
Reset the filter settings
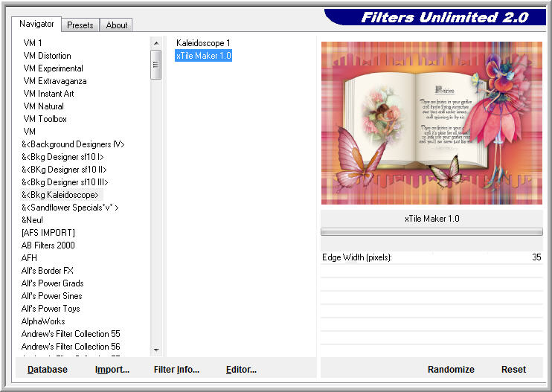point(513,370)
